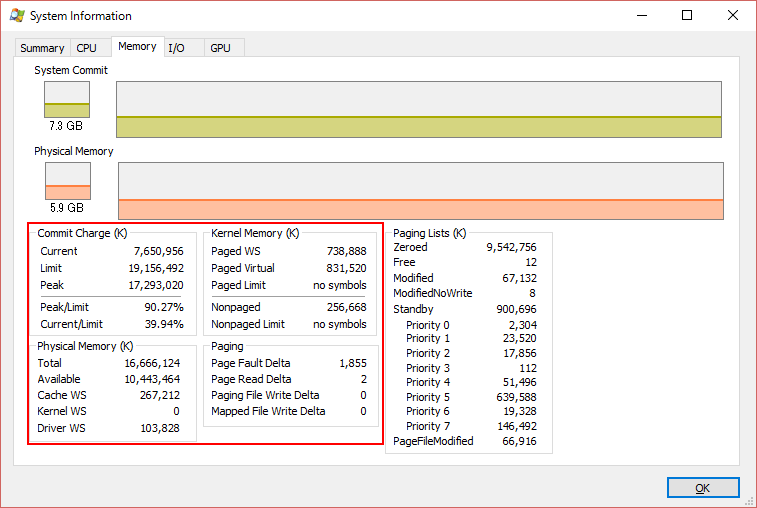Click the System Commit section label
This screenshot has width=757, height=508.
tap(71, 70)
